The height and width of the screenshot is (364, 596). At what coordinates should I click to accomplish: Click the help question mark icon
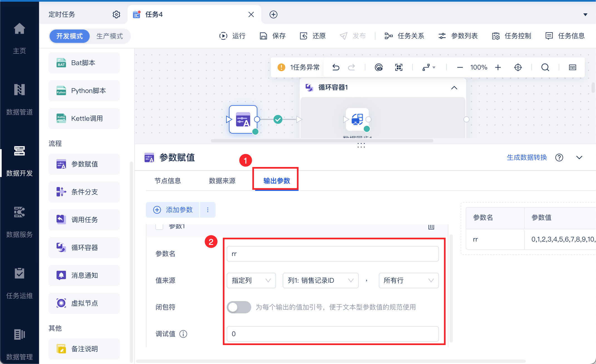pyautogui.click(x=559, y=158)
